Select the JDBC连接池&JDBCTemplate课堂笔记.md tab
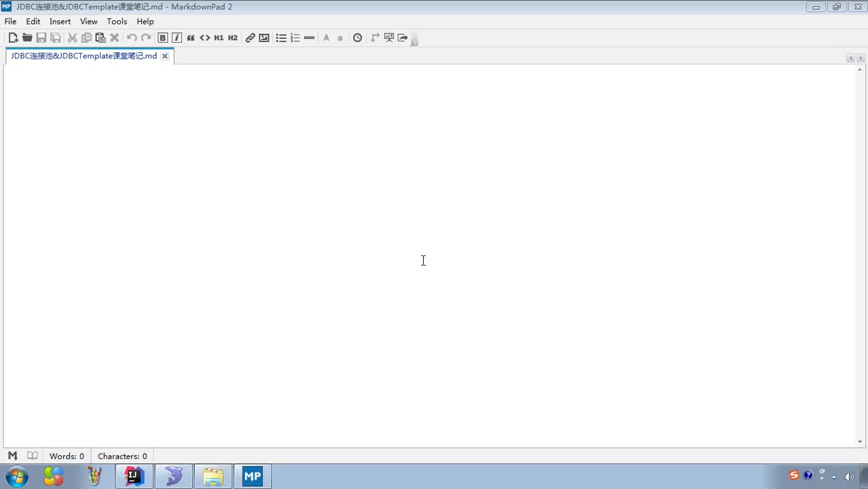 [x=84, y=56]
